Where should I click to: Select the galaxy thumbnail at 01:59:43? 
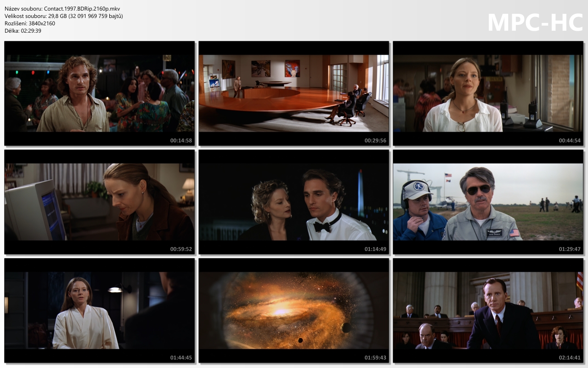tap(294, 310)
